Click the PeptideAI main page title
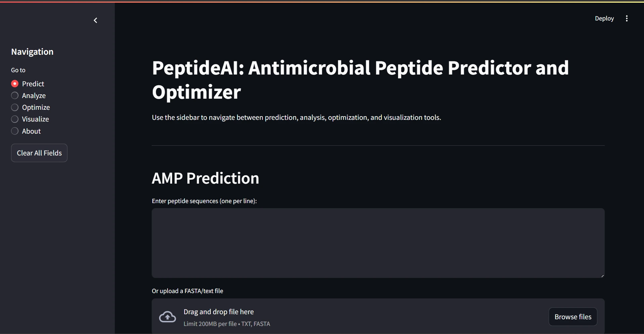 (360, 80)
